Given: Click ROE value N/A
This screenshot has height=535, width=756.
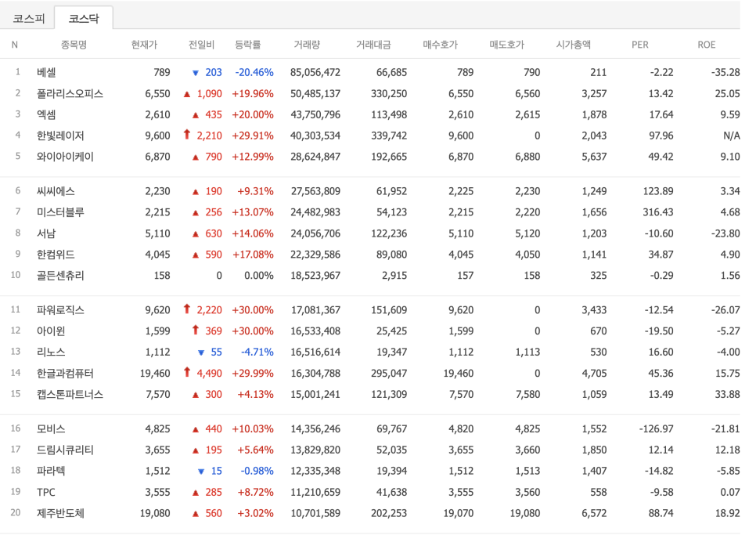Looking at the screenshot, I should pos(732,136).
